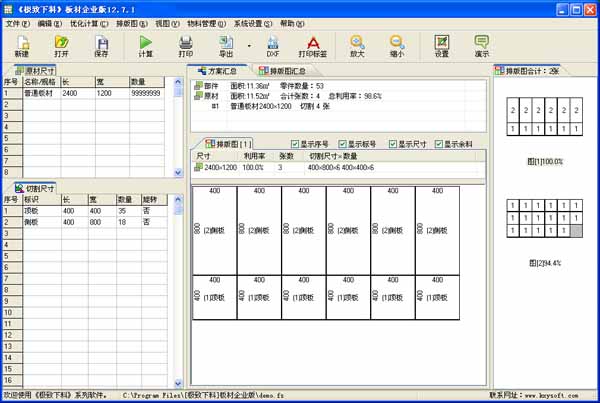Select the 原材尺寸 tab

[x=36, y=71]
